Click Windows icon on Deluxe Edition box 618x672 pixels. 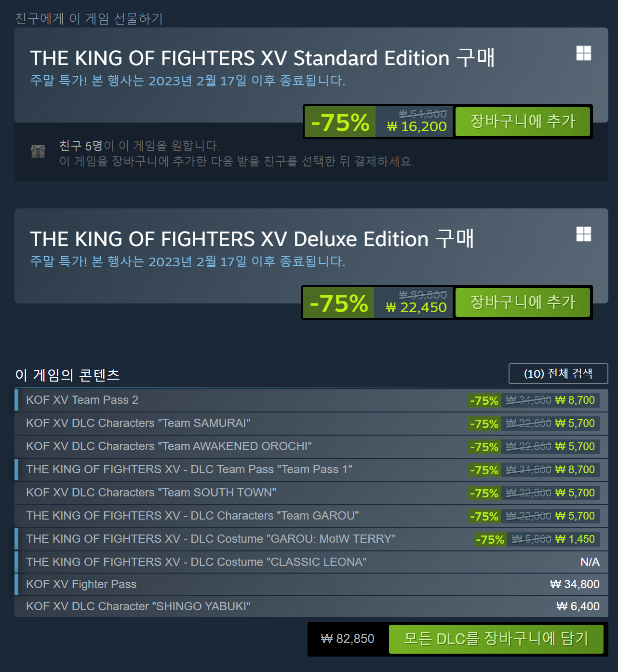pyautogui.click(x=583, y=234)
